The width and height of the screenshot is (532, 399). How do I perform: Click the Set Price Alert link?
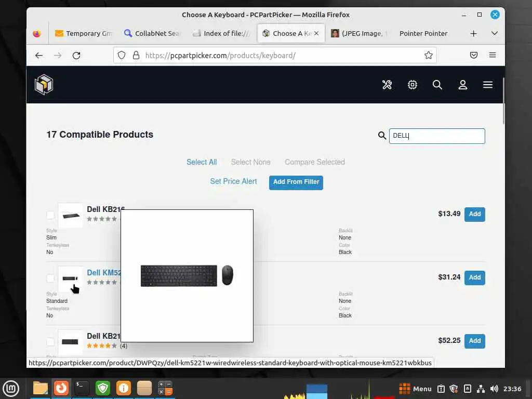[x=233, y=181]
